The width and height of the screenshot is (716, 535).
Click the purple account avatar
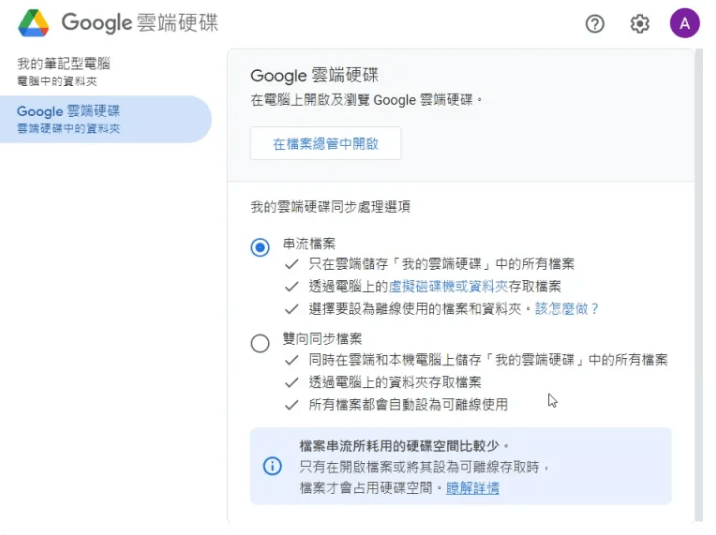(684, 24)
